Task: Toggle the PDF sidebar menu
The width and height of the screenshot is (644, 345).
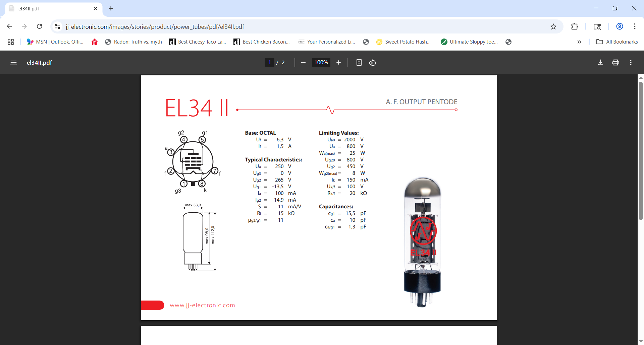Action: [x=13, y=63]
